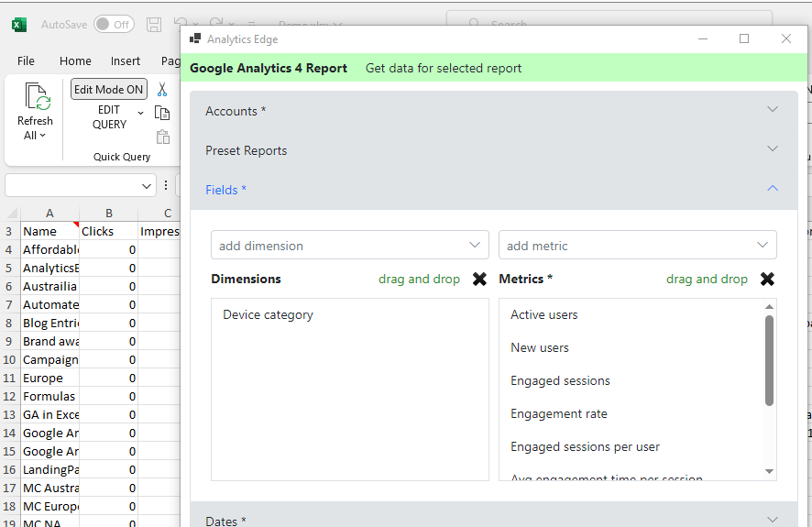Expand the Accounts section
The height and width of the screenshot is (527, 812).
[493, 111]
